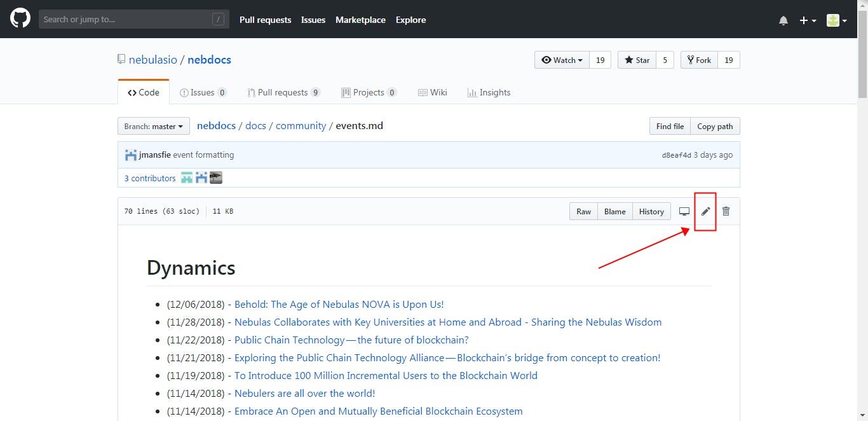The height and width of the screenshot is (421, 868).
Task: Open Exploring the Public Chain Technology Alliance link
Action: (x=447, y=357)
